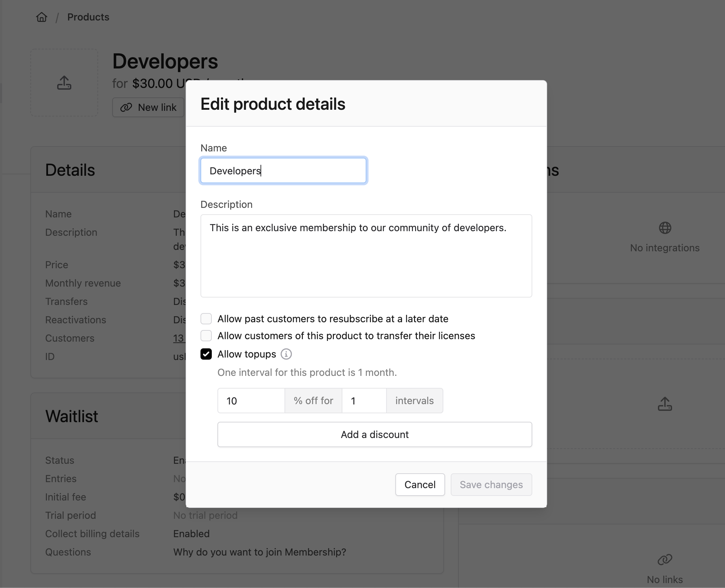Open the Products breadcrumb link
Screen dimensions: 725x588
88,17
